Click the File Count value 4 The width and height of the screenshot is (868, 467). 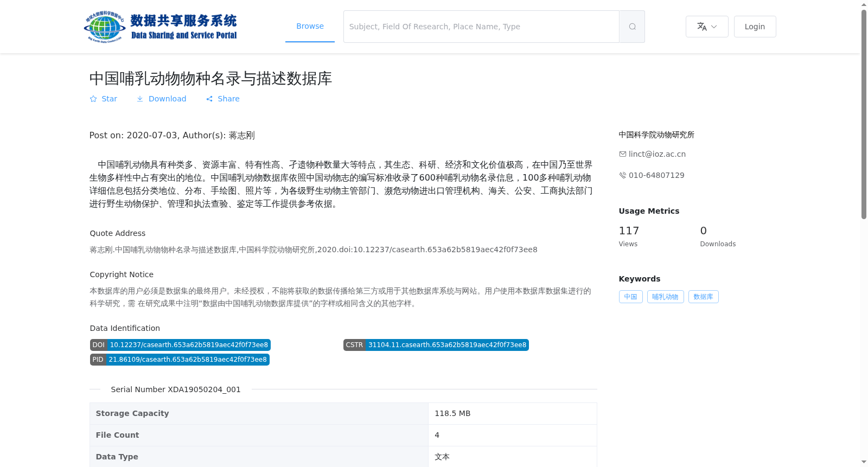[437, 435]
